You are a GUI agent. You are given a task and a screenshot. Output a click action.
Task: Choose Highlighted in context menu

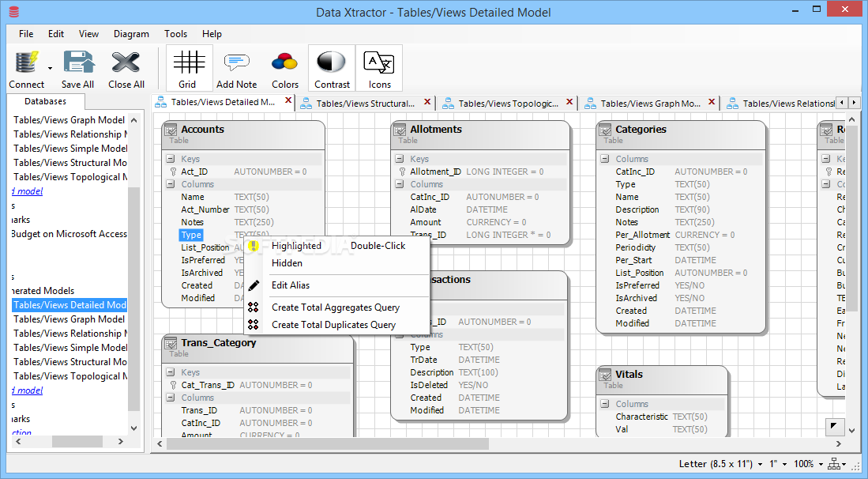coord(337,246)
